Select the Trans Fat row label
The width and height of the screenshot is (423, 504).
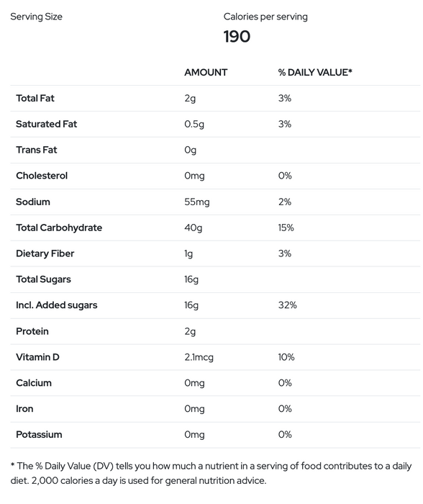pyautogui.click(x=36, y=150)
